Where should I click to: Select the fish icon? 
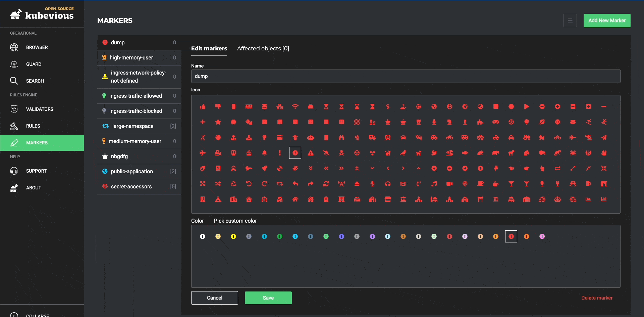(465, 153)
